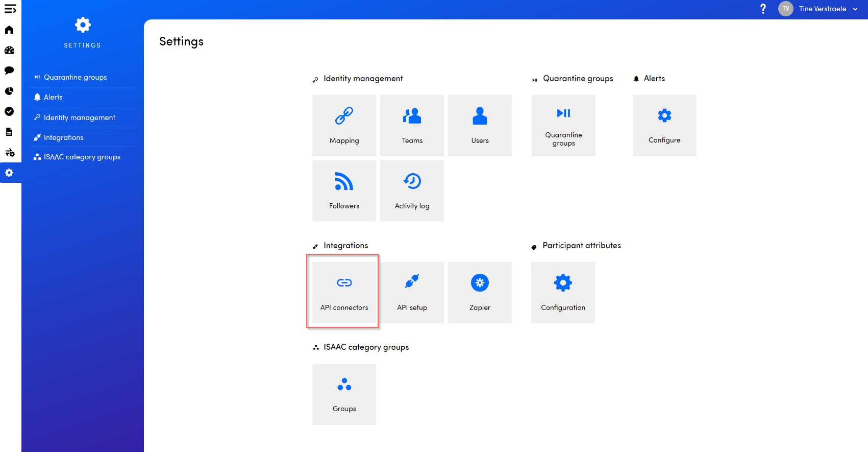Open the Teams settings tile

pyautogui.click(x=412, y=126)
